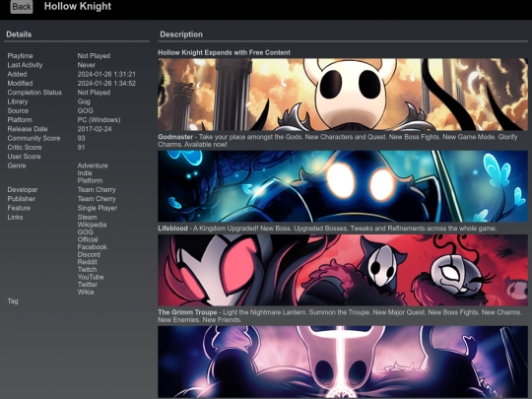Screen dimensions: 532x399
Task: Click Team Cherry in the Publisher row
Action: (97, 199)
